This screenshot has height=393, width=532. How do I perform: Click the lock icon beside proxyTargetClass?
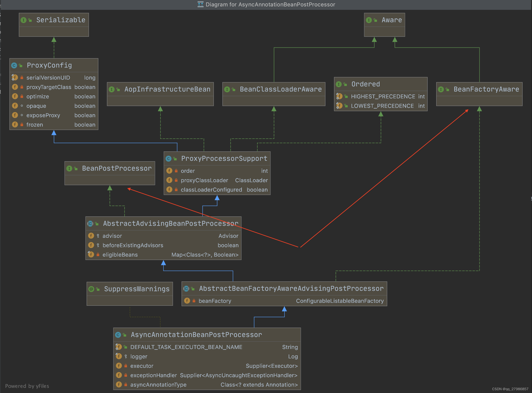pyautogui.click(x=22, y=87)
